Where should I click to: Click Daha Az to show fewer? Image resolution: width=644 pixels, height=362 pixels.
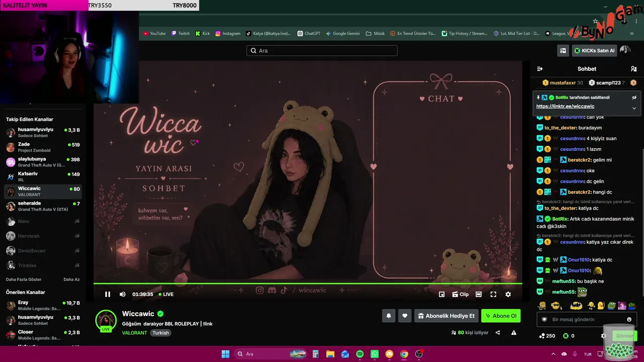tap(71, 280)
